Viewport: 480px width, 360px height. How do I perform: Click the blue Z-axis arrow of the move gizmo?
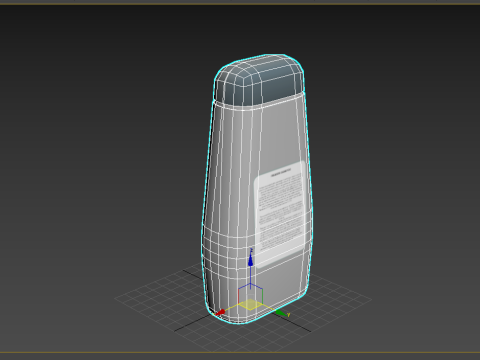pos(250,259)
